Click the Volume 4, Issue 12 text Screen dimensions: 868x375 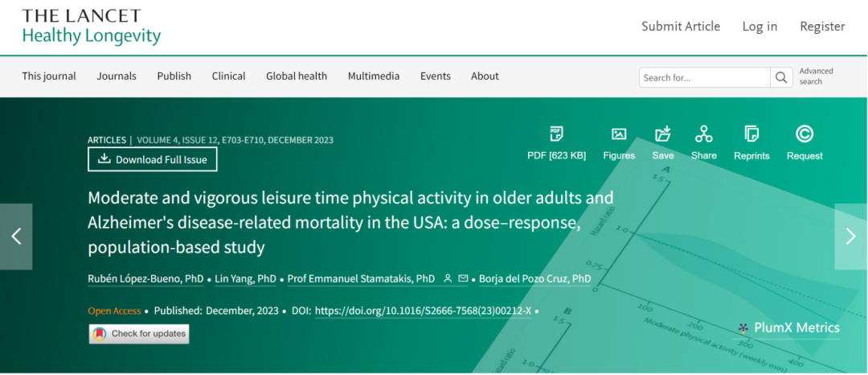click(x=177, y=140)
